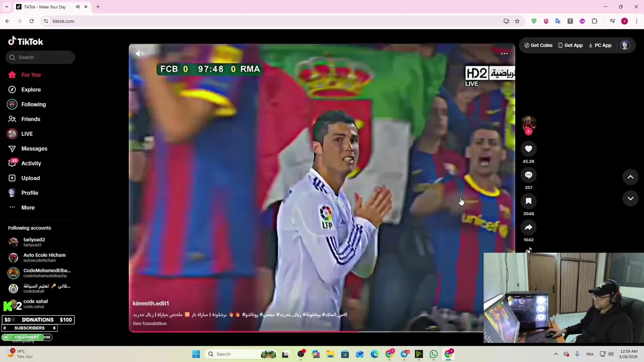The width and height of the screenshot is (644, 362).
Task: Open kimmith.edit1 creator profile
Action: 150,304
